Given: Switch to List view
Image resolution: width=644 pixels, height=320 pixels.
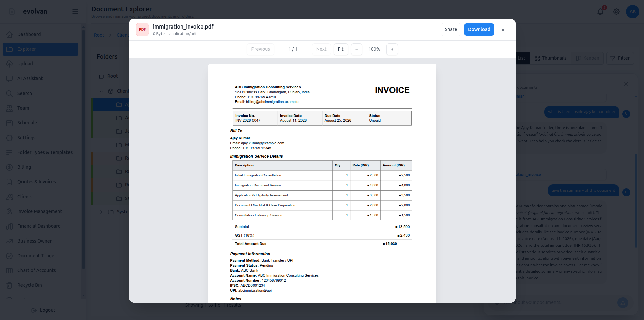Looking at the screenshot, I should (x=522, y=58).
